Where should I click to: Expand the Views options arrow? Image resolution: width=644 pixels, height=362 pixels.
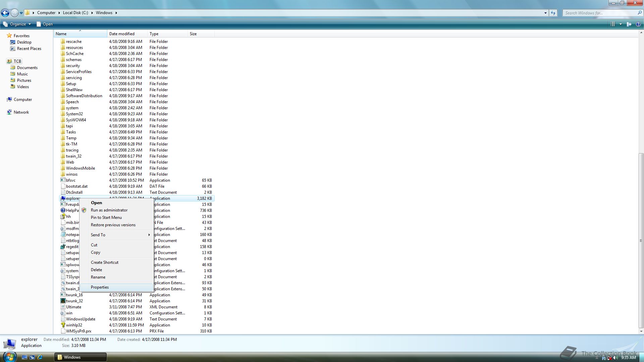coord(621,24)
